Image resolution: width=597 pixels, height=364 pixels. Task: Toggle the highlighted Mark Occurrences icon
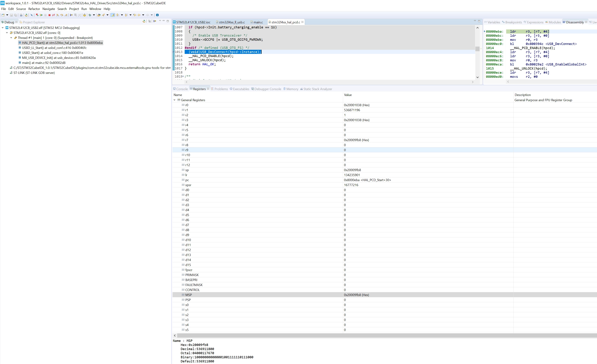tap(113, 15)
